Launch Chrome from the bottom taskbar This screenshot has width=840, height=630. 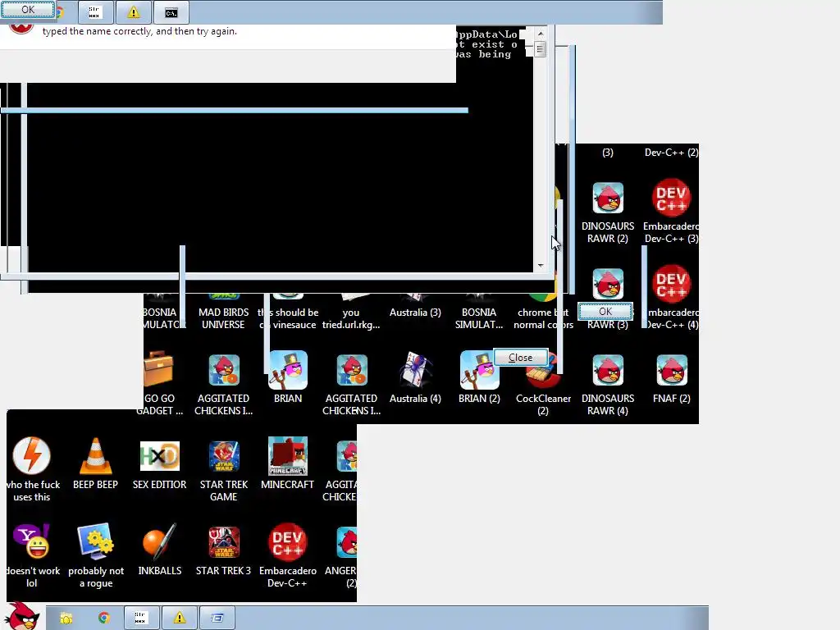coord(104,619)
